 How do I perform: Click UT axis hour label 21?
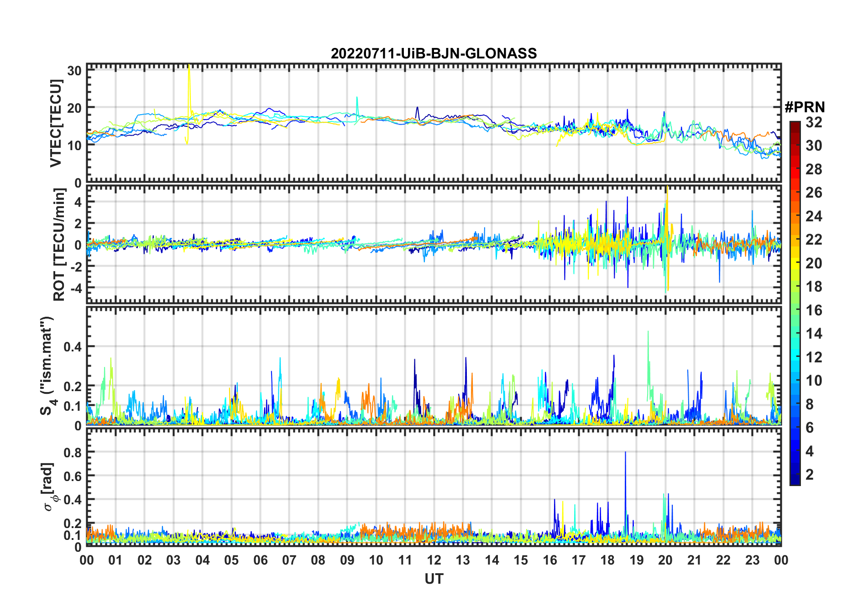coord(695,560)
